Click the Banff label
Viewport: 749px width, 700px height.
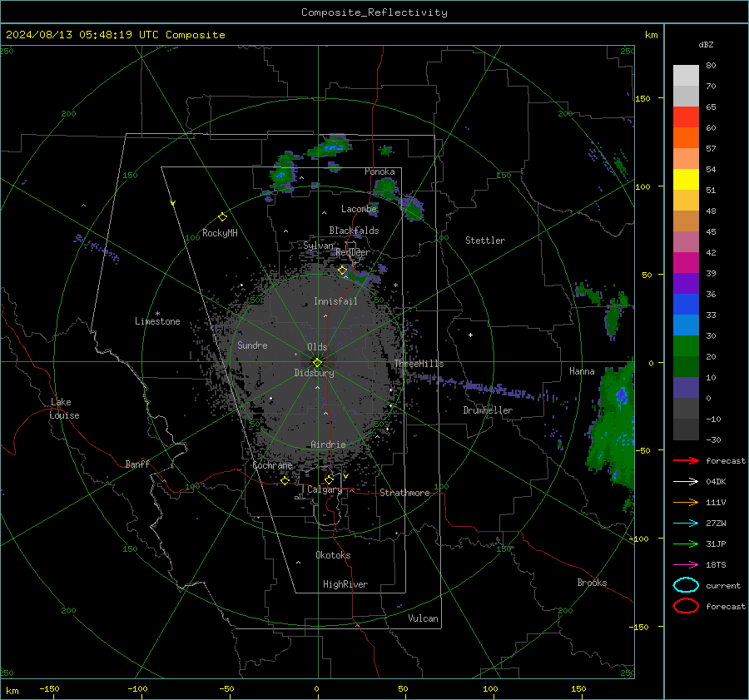tap(137, 464)
